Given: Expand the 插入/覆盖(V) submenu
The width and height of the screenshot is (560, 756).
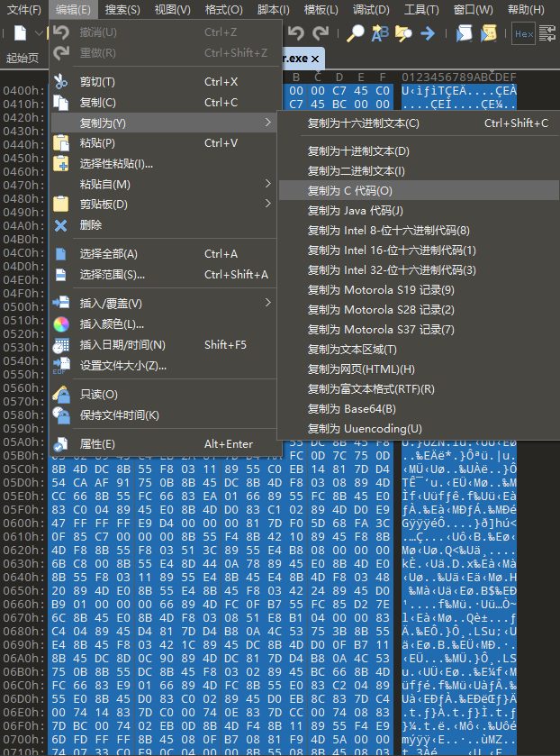Looking at the screenshot, I should 163,304.
